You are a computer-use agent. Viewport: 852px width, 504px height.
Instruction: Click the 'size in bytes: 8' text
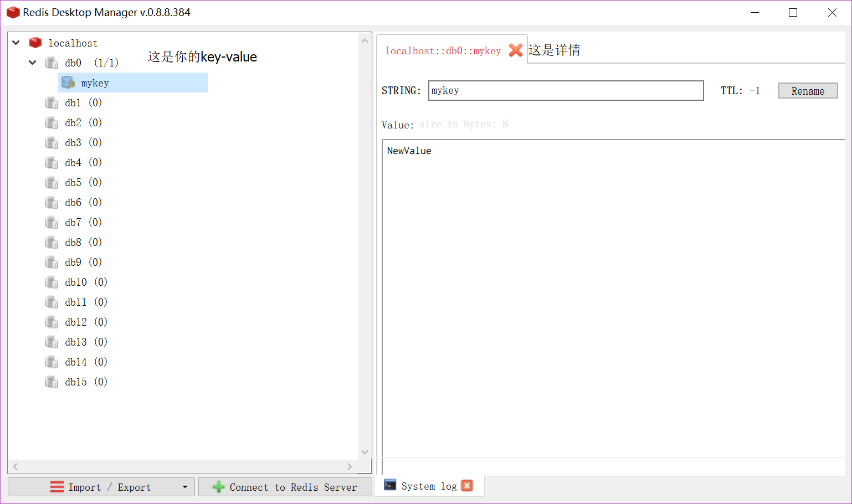[463, 124]
